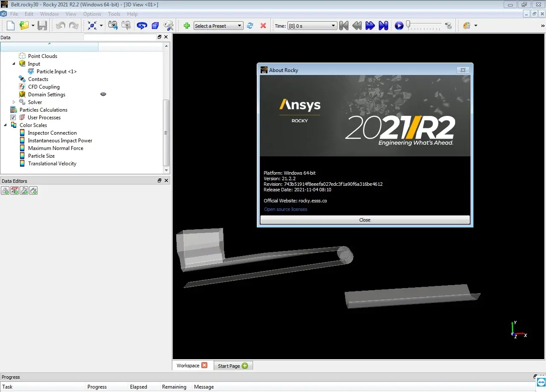Expand the Solver tree node
The image size is (546, 392).
click(x=14, y=102)
